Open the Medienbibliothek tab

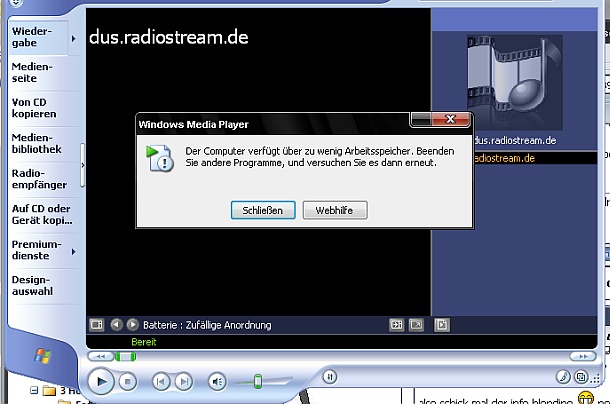tap(43, 143)
